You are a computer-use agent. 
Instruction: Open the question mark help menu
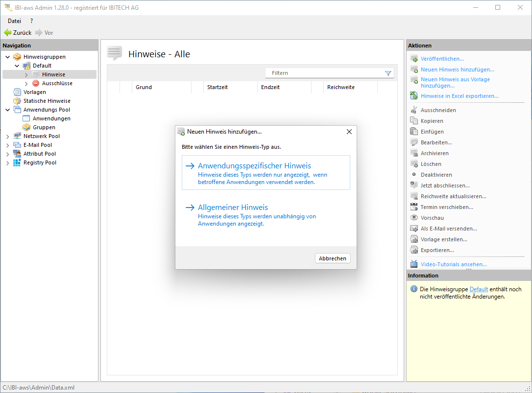tap(32, 21)
